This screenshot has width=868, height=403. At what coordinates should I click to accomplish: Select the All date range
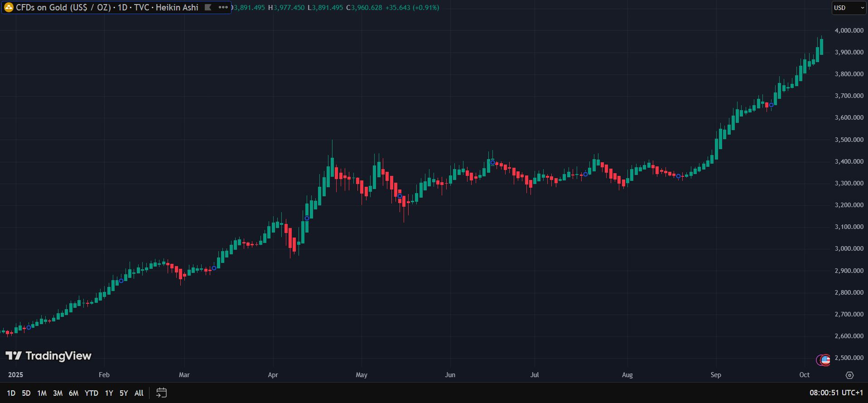click(x=139, y=393)
